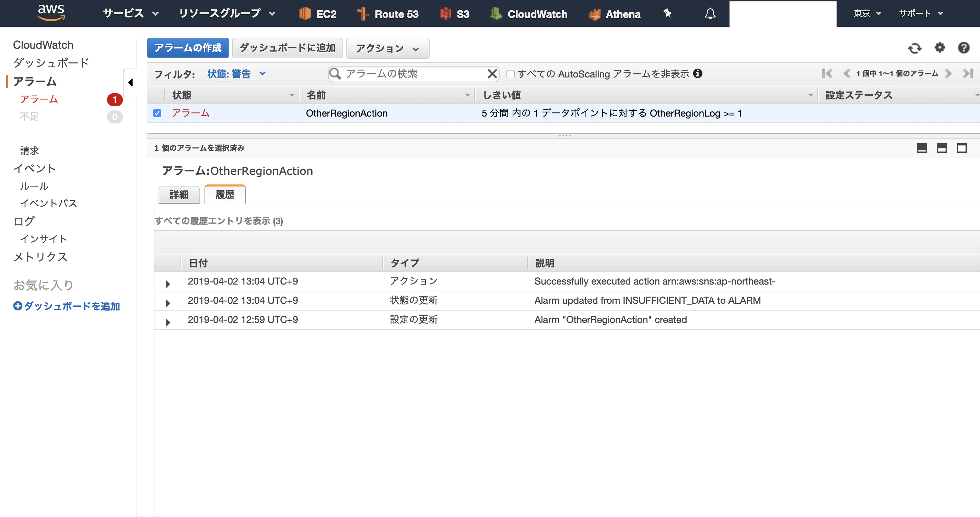
Task: Click the ダッシュボードに追加 button
Action: 287,48
